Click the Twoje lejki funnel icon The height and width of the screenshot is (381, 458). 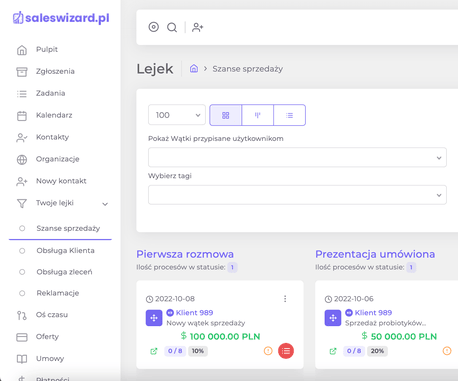[x=22, y=203]
